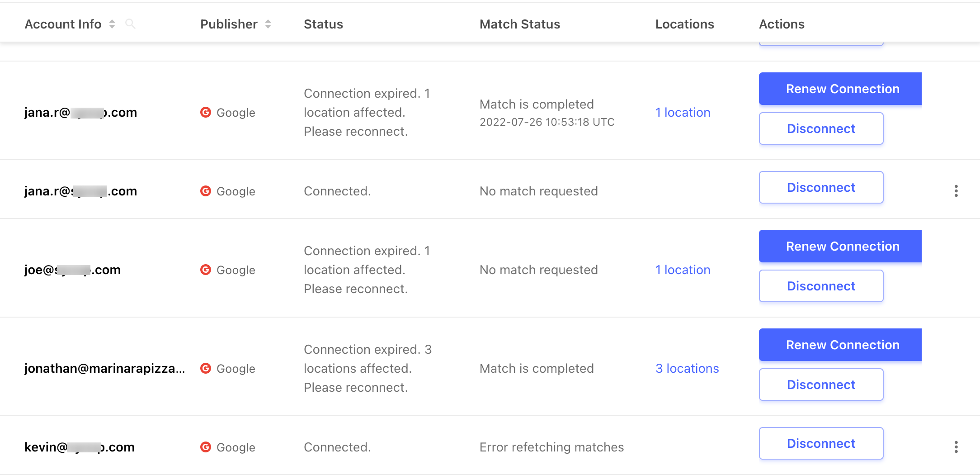Disconnect the connected jana.r account
Image resolution: width=980 pixels, height=475 pixels.
(821, 187)
